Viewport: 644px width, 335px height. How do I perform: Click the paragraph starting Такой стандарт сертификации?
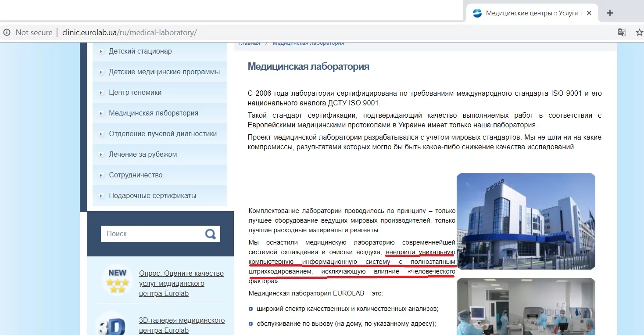coord(425,120)
